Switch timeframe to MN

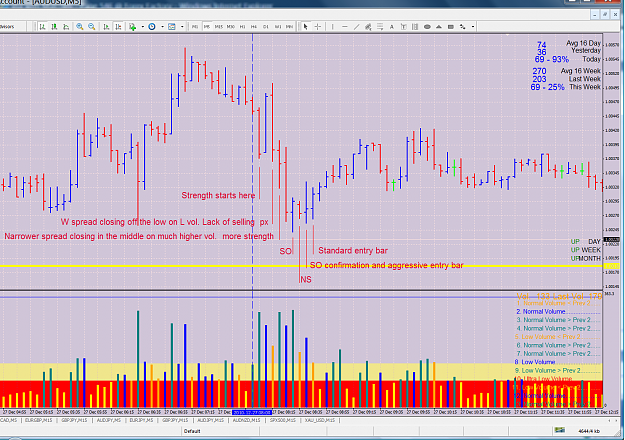tap(289, 27)
